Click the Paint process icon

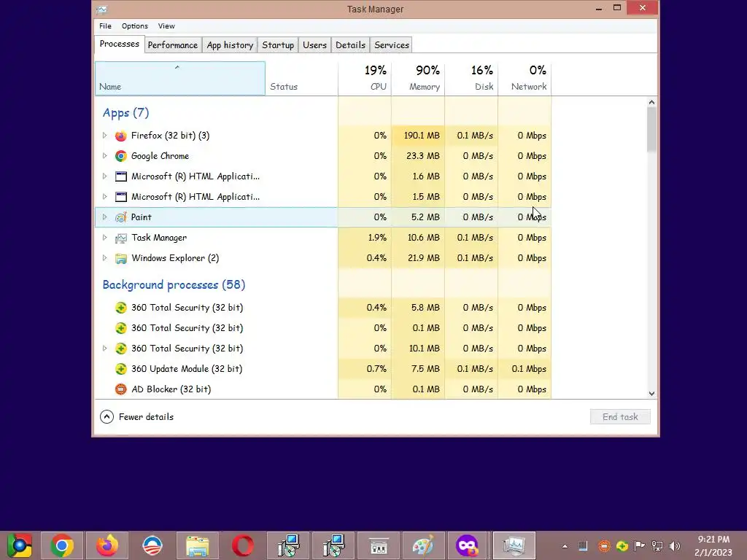121,217
